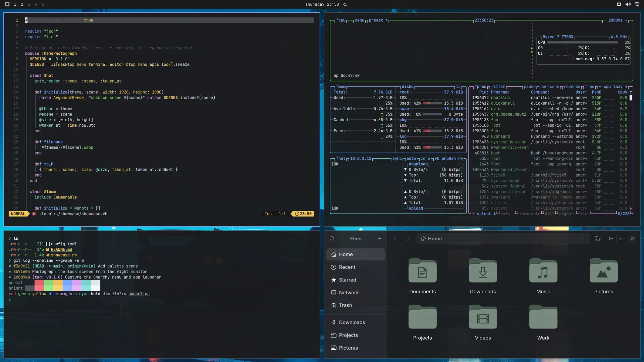Expand view options chevron in Files header
This screenshot has width=644, height=362.
[x=621, y=239]
